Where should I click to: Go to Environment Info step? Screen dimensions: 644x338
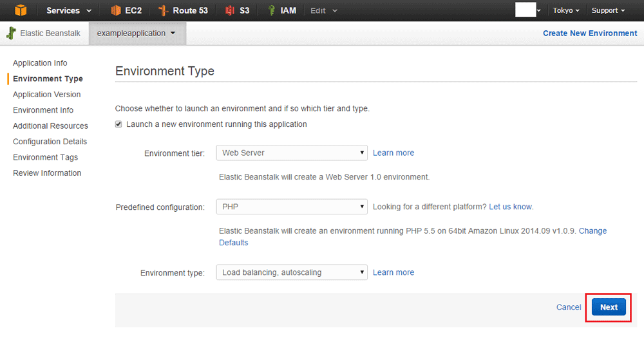coord(43,110)
